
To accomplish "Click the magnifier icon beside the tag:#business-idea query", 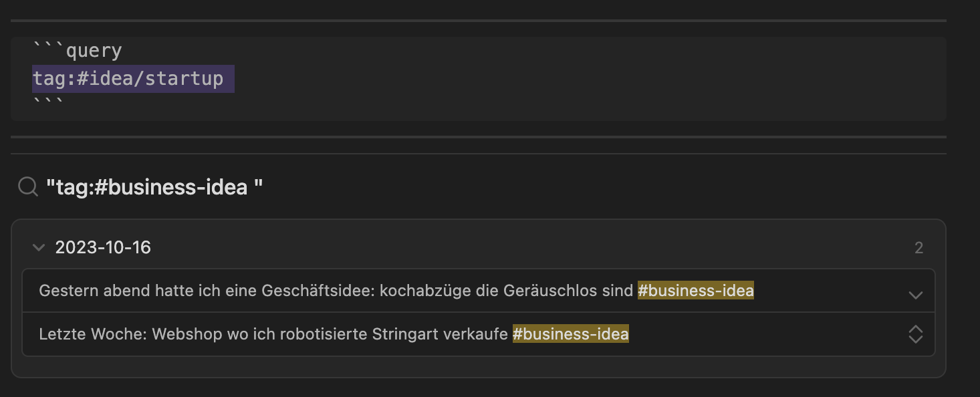I will click(27, 186).
